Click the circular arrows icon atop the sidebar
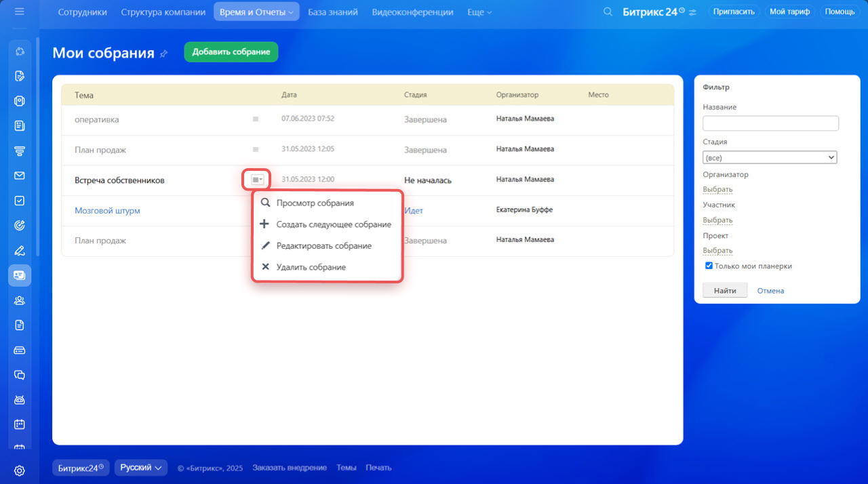 [20, 51]
